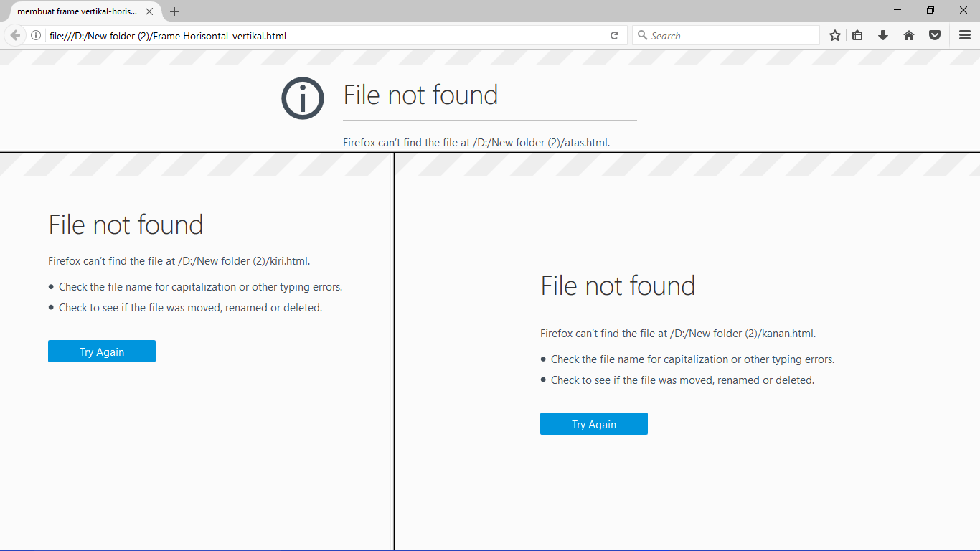Minimize the Firefox window
Image resolution: width=980 pixels, height=551 pixels.
point(897,10)
